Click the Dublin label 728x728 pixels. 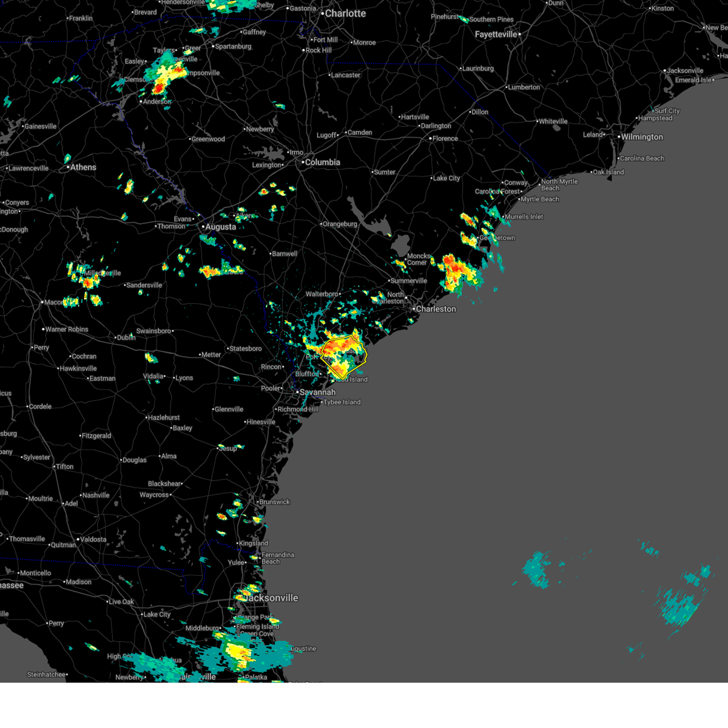[x=126, y=338]
